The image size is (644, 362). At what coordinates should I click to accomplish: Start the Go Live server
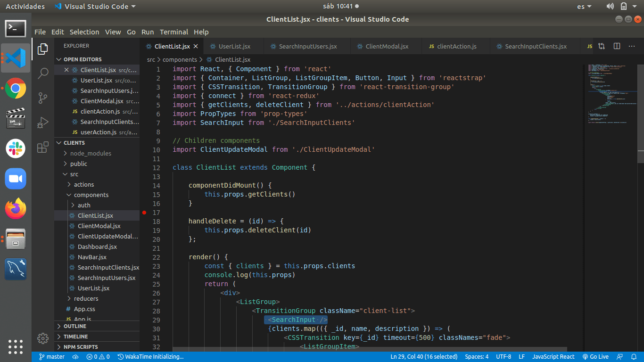point(595,357)
